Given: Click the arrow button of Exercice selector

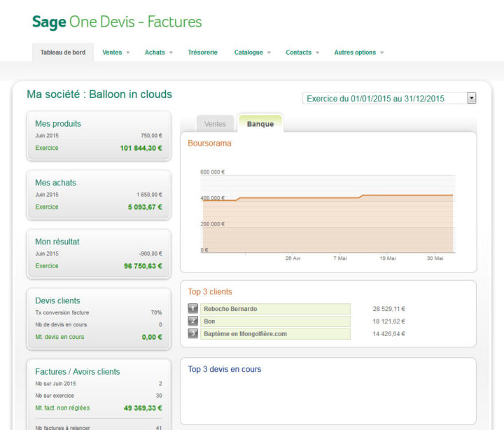Looking at the screenshot, I should [472, 98].
